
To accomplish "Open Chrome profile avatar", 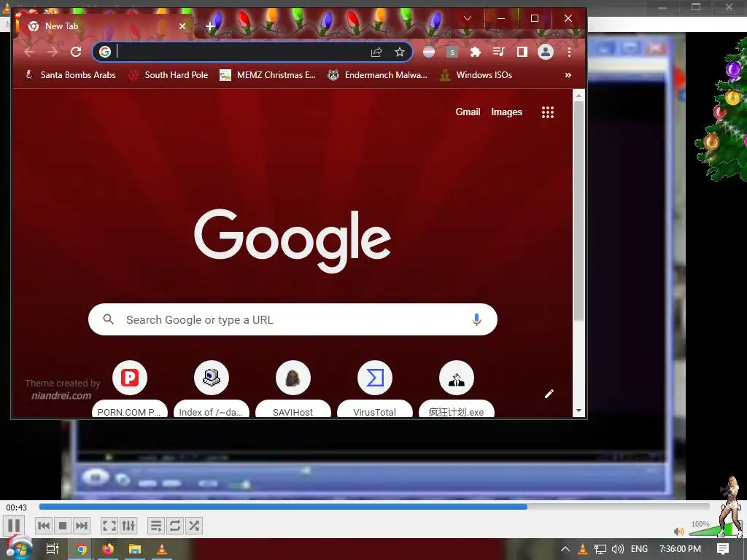I will coord(546,52).
